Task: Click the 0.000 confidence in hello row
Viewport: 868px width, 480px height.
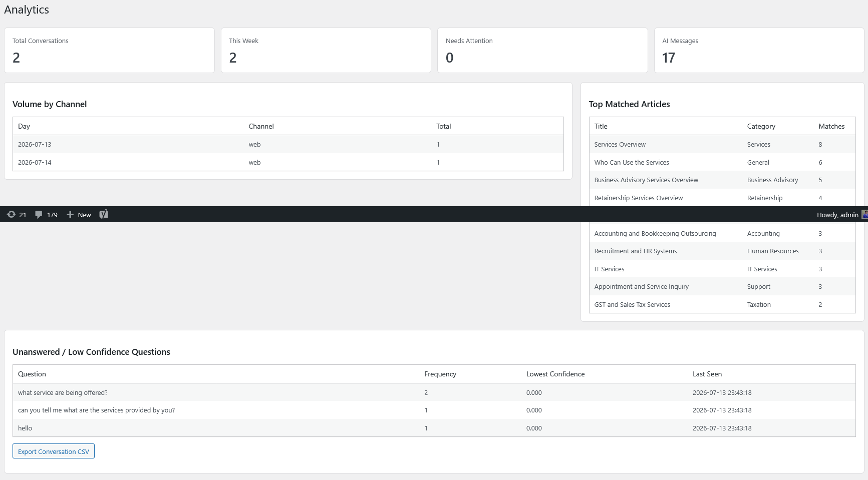Action: point(533,428)
